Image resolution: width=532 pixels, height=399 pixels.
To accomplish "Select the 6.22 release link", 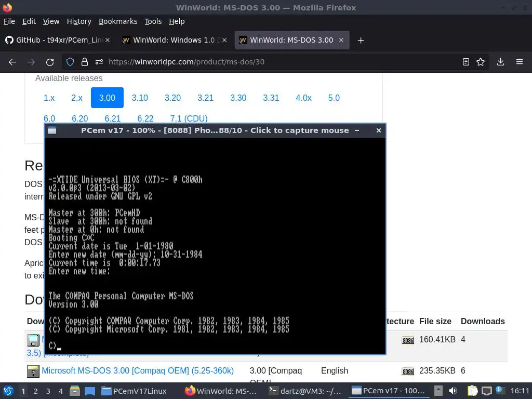I will (x=145, y=118).
